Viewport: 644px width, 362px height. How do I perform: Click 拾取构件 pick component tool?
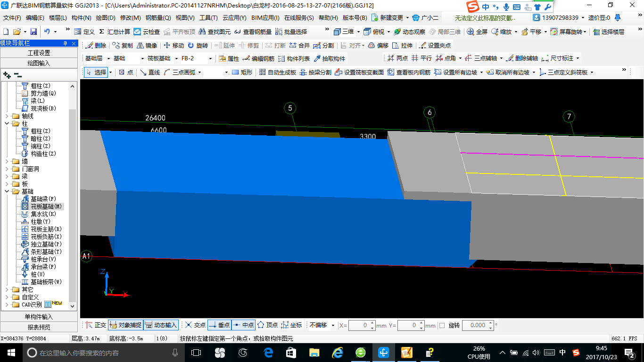click(x=329, y=58)
